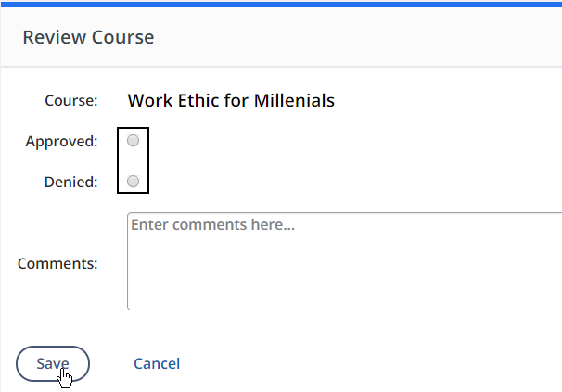The width and height of the screenshot is (562, 392).
Task: Mark the course as denied
Action: [134, 182]
